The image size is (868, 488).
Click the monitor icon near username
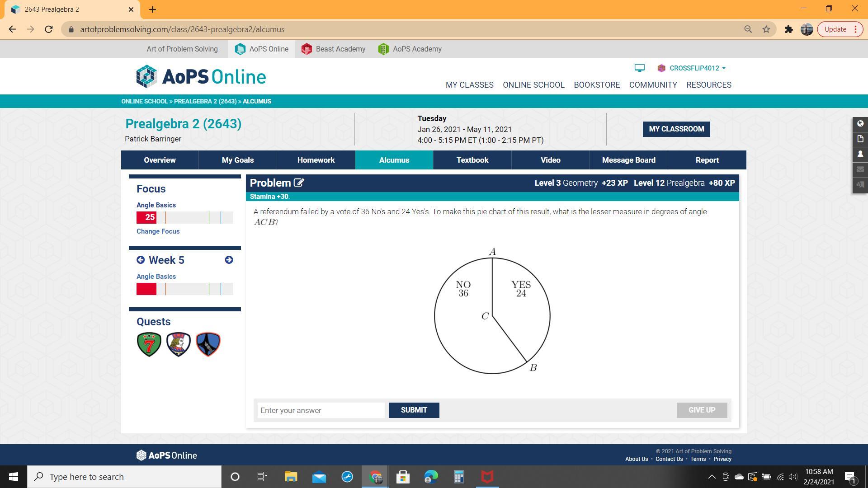pos(639,68)
